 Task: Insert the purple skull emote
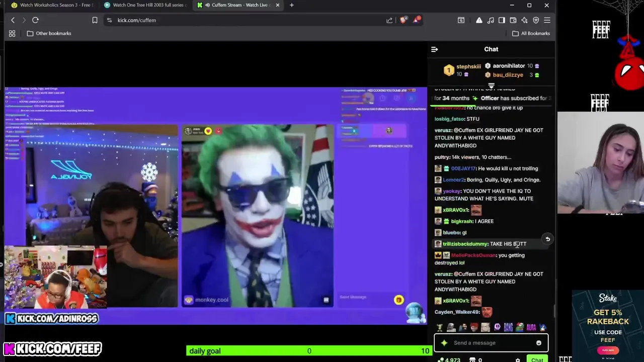pos(497,328)
